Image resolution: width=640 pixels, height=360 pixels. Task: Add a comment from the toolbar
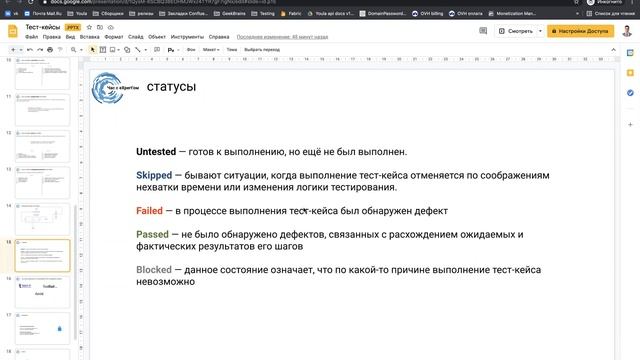(157, 50)
